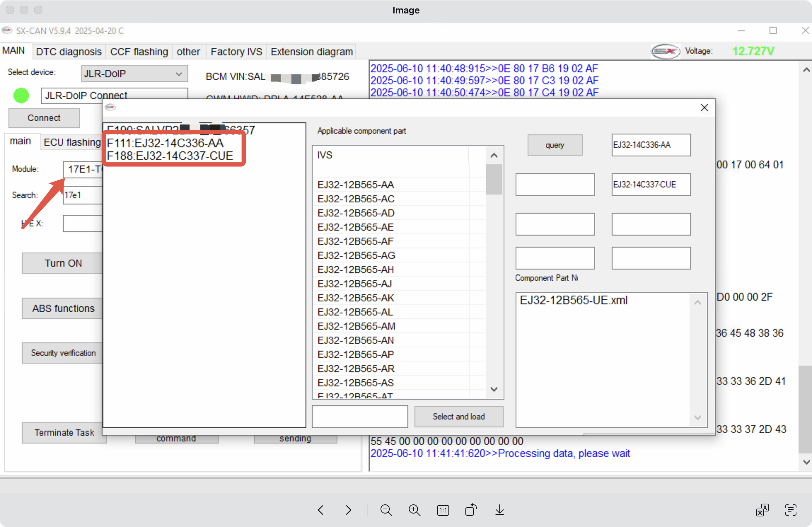
Task: Zoom in in the image viewer
Action: click(x=414, y=510)
